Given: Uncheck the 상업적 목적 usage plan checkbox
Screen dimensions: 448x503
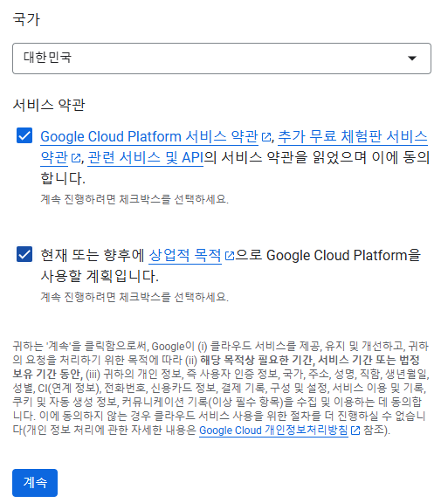Looking at the screenshot, I should (24, 254).
